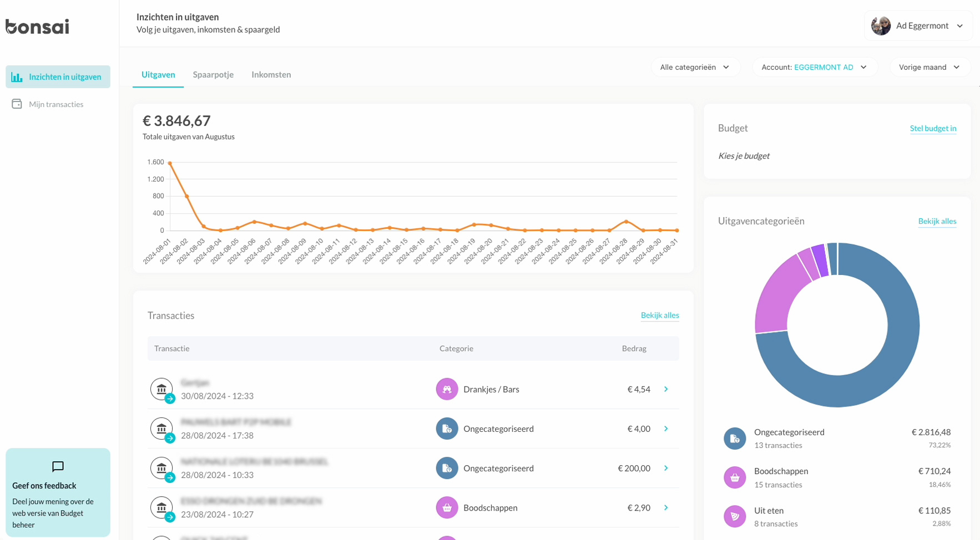Open details arrow for €4,00 transaction

click(666, 429)
